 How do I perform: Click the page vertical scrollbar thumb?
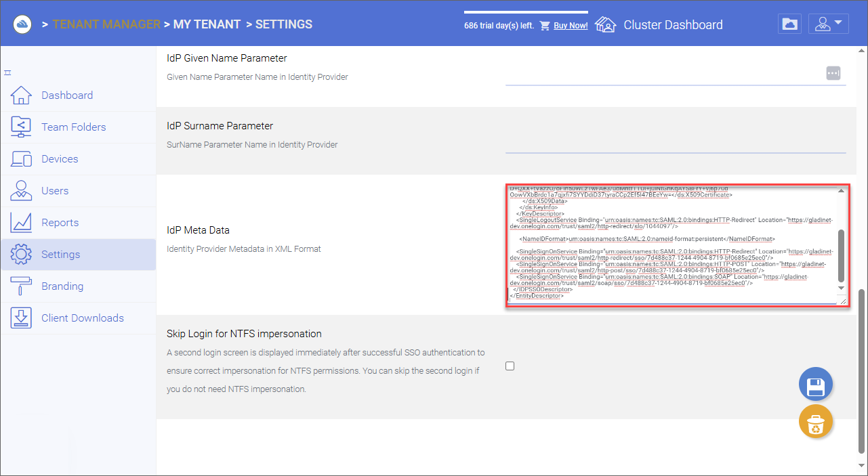862,371
